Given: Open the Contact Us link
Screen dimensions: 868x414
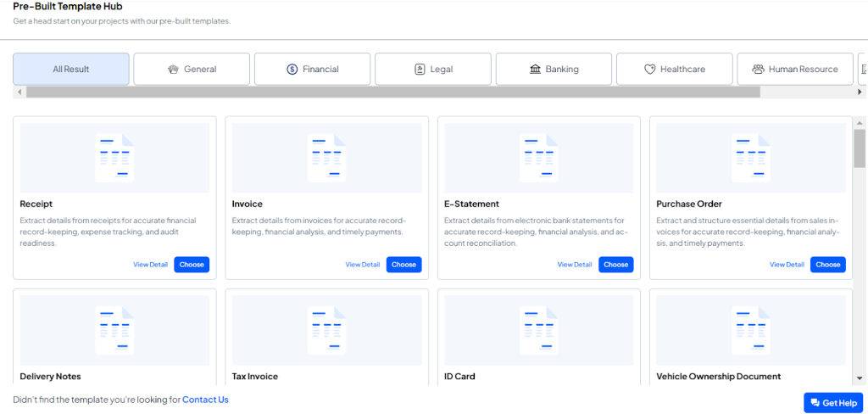Looking at the screenshot, I should [x=205, y=400].
